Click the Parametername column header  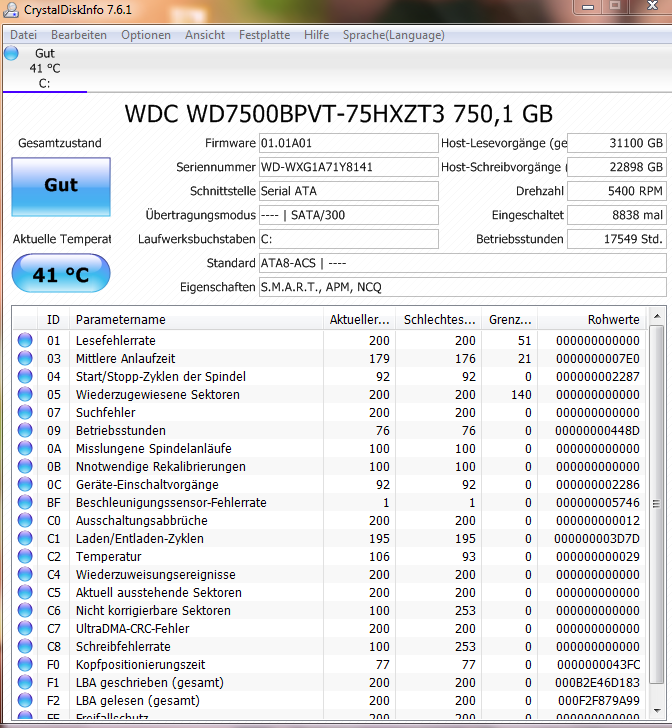point(196,319)
